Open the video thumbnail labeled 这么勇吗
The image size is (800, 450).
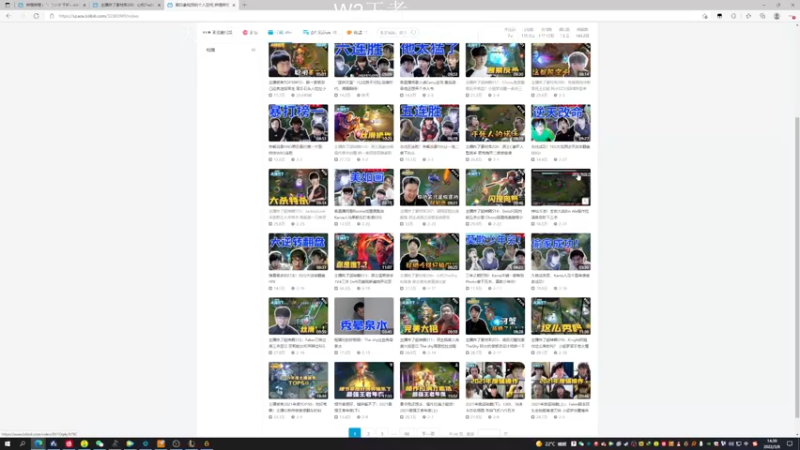pyautogui.click(x=561, y=316)
